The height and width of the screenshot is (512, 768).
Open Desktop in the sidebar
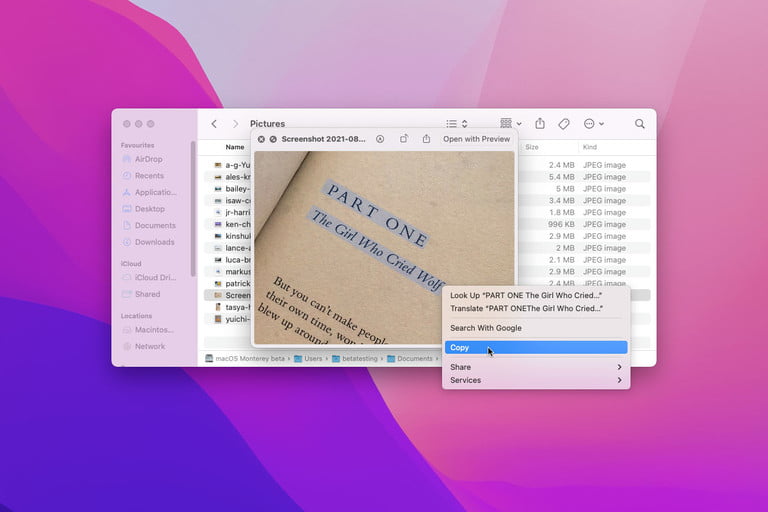tap(150, 209)
